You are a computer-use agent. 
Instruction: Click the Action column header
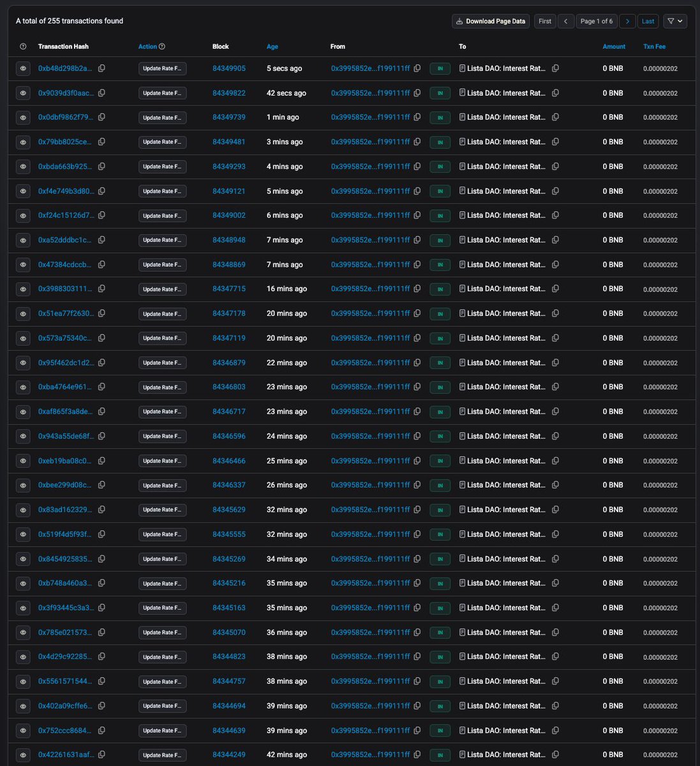point(147,47)
